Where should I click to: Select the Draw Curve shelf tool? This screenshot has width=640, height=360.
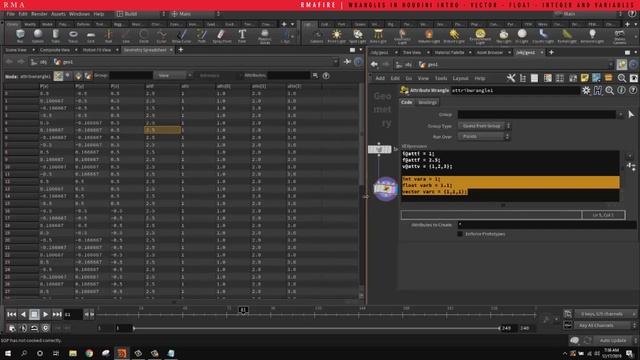(x=182, y=36)
